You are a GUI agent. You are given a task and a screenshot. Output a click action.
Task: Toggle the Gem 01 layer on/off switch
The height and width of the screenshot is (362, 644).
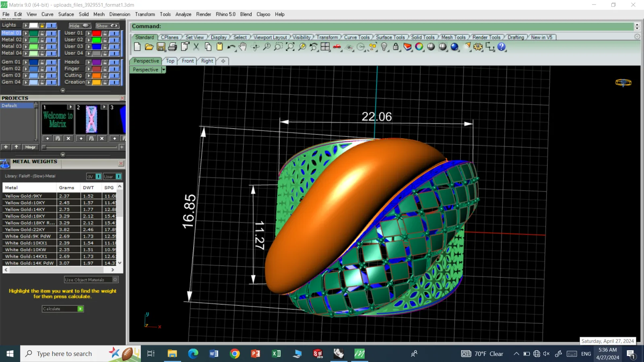point(51,62)
